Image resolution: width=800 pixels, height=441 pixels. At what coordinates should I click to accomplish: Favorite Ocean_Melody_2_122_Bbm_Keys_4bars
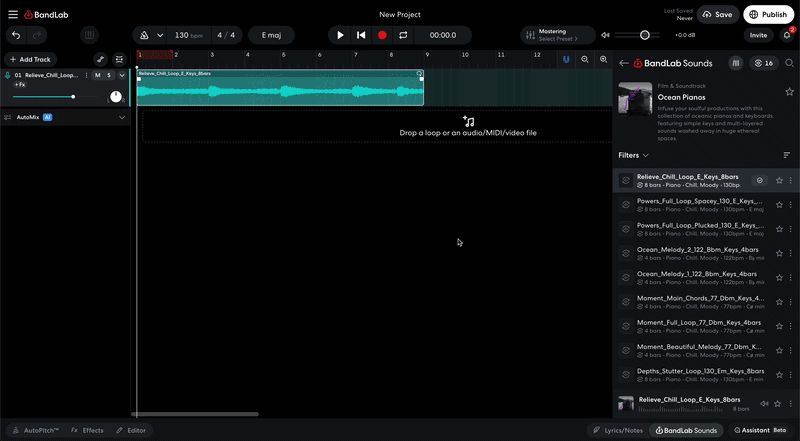pyautogui.click(x=779, y=253)
